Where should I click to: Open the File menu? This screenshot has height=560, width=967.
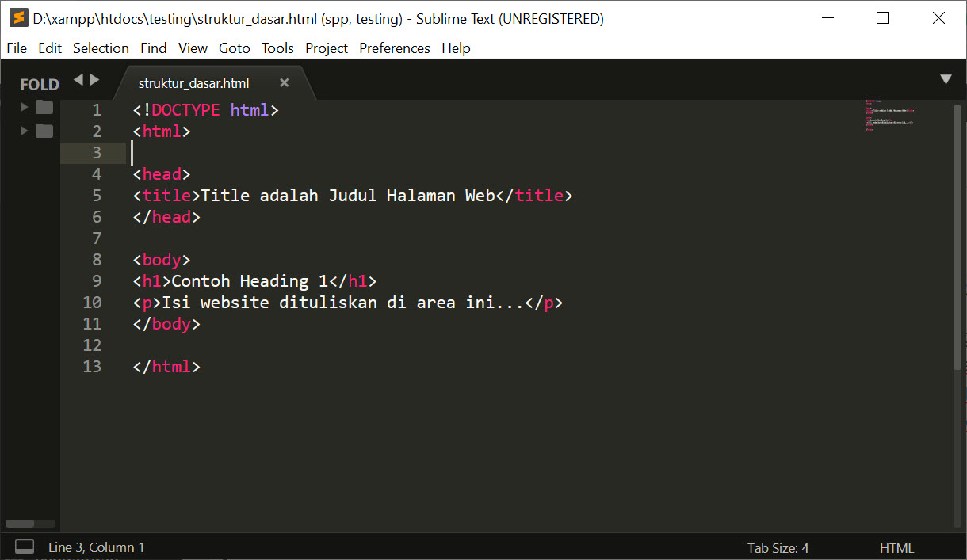(x=17, y=48)
